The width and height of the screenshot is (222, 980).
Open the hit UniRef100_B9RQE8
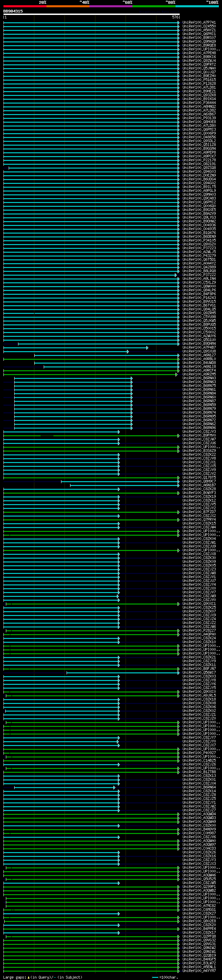point(199,45)
